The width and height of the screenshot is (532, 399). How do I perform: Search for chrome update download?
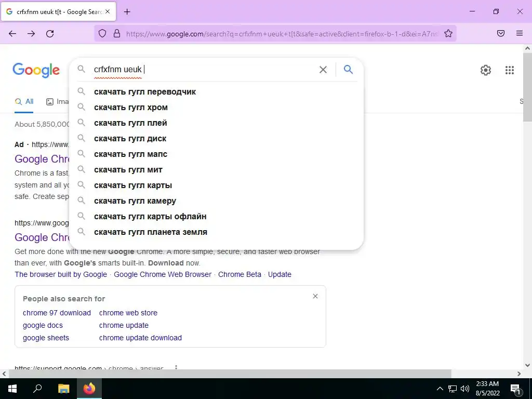pos(140,338)
